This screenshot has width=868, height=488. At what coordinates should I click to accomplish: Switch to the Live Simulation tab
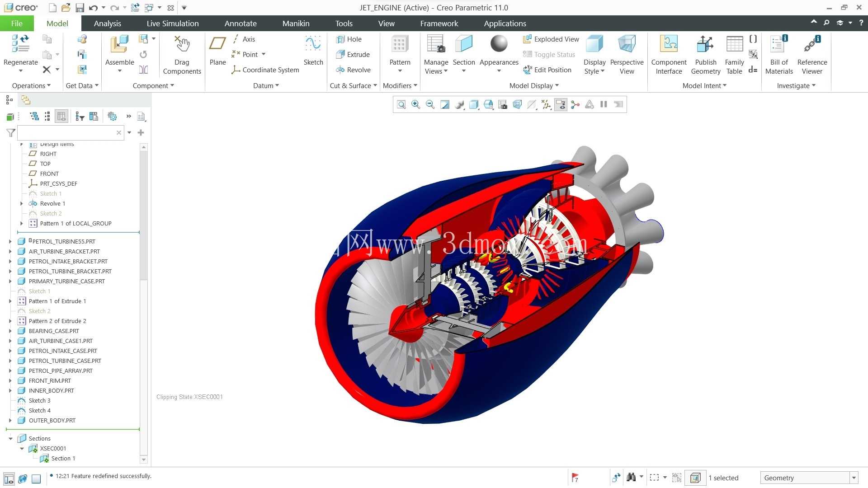(172, 23)
